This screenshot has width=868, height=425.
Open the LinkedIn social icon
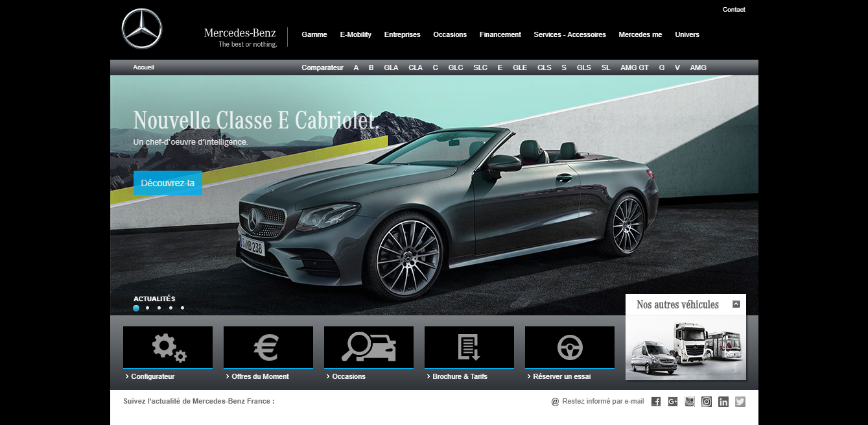click(723, 402)
